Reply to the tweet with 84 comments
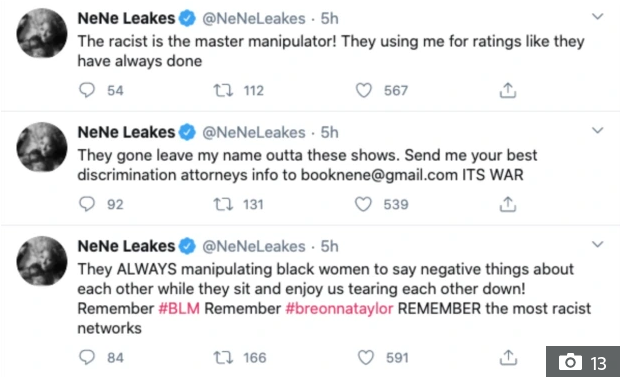The width and height of the screenshot is (620, 377). point(87,357)
